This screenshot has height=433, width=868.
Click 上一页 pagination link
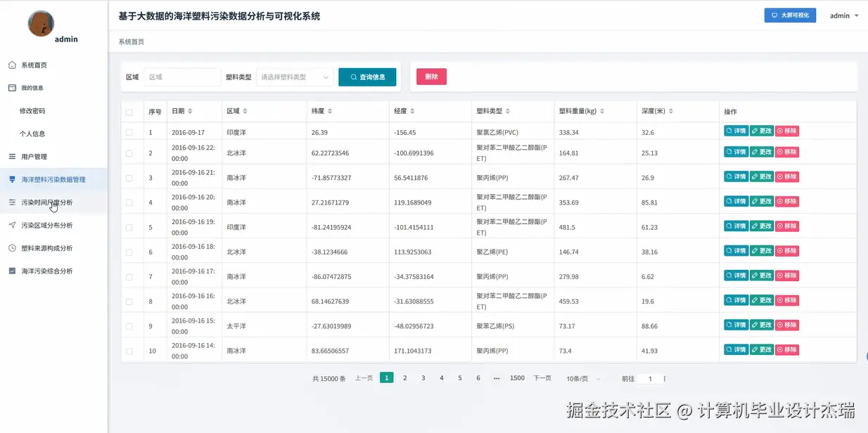click(364, 378)
